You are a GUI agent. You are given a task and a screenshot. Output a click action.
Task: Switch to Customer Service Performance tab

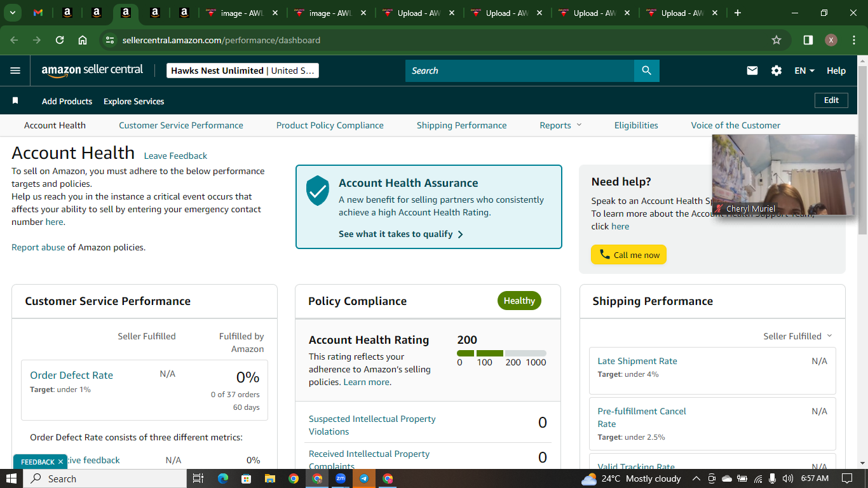coord(181,125)
